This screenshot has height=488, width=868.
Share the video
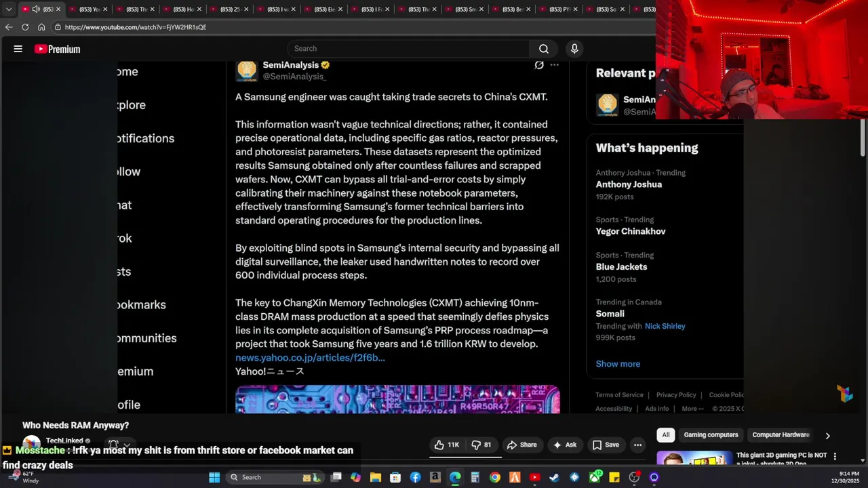522,445
